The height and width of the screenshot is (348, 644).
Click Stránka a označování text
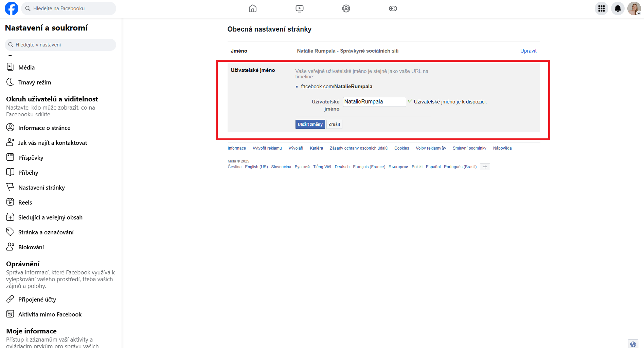click(x=46, y=232)
